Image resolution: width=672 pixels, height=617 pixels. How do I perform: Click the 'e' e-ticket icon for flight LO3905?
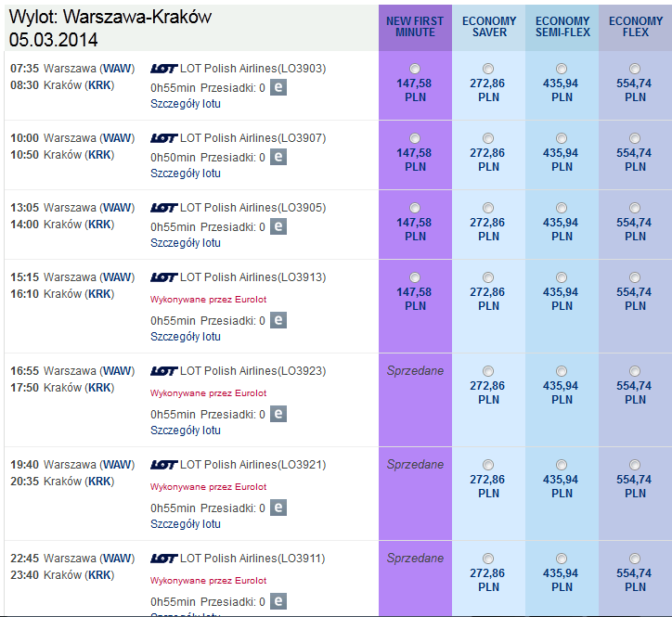[278, 226]
